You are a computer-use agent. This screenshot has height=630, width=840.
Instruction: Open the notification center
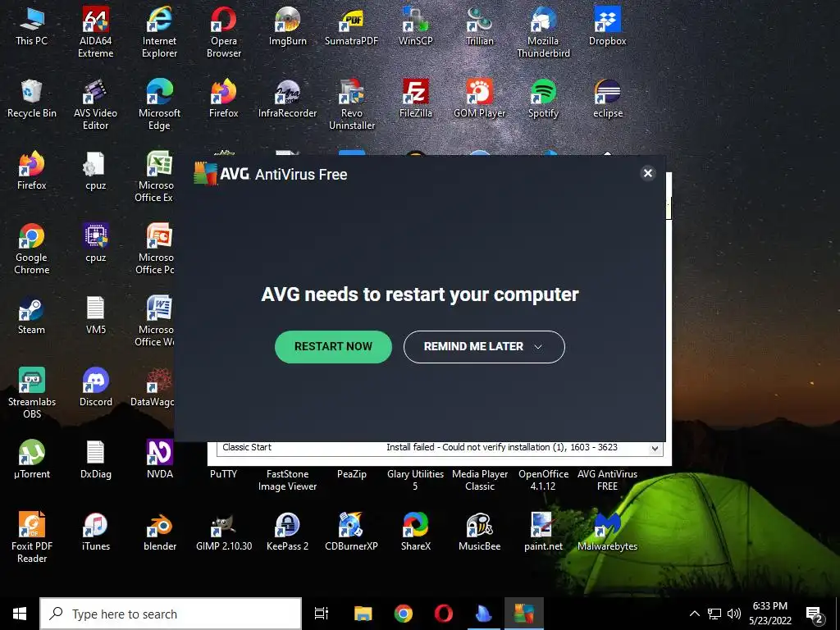pos(815,614)
